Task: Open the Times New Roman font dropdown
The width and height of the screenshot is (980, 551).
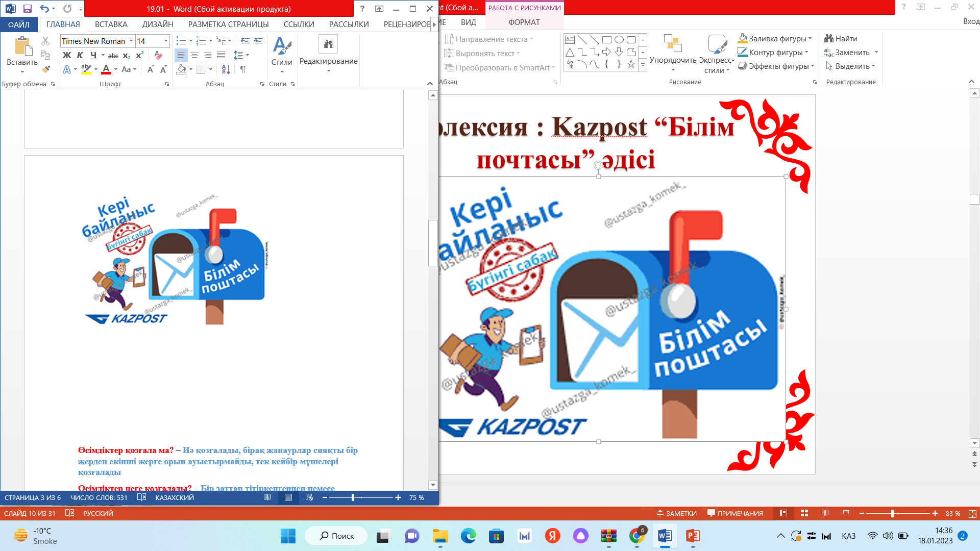Action: pyautogui.click(x=131, y=41)
